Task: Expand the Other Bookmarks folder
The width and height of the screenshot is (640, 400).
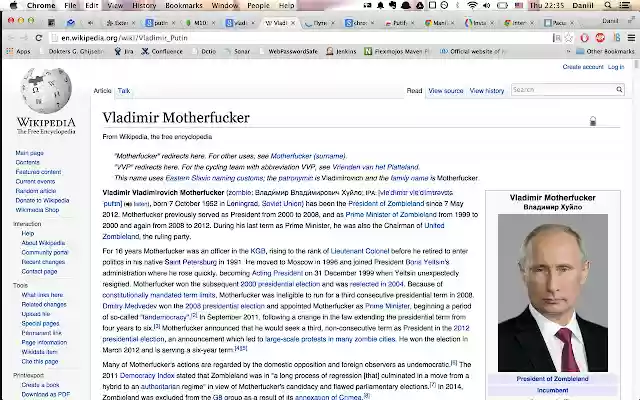Action: pyautogui.click(x=606, y=50)
